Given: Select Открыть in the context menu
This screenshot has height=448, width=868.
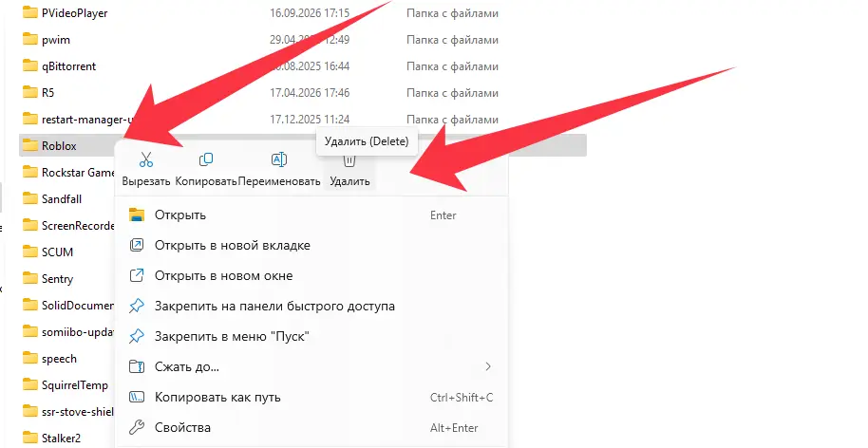Looking at the screenshot, I should click(x=311, y=215).
